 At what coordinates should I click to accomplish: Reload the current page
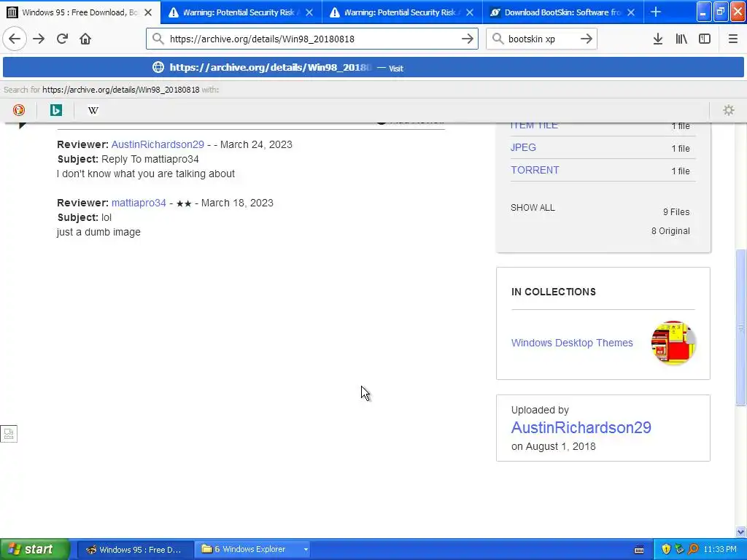62,39
